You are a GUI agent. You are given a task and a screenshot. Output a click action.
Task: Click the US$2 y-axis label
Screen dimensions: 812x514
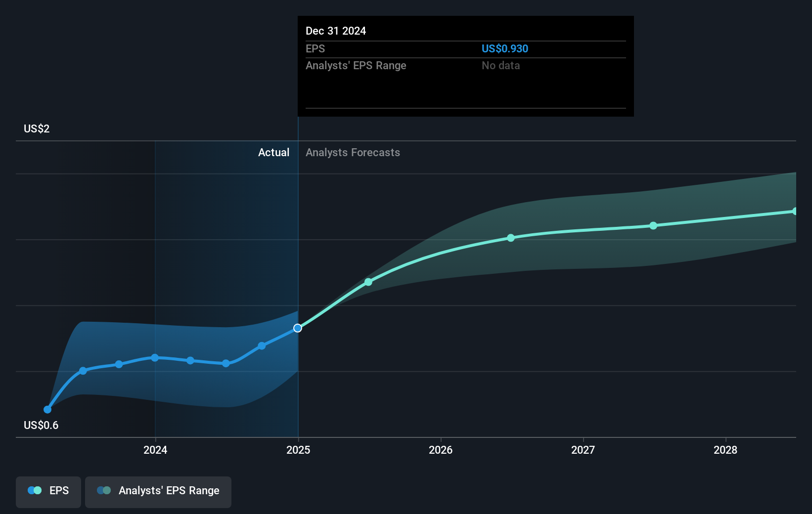[37, 128]
